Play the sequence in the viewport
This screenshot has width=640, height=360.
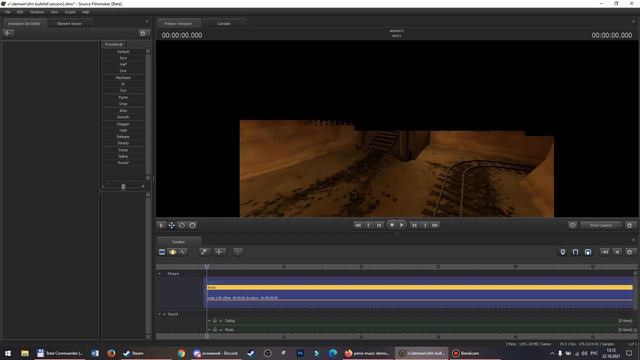[402, 225]
